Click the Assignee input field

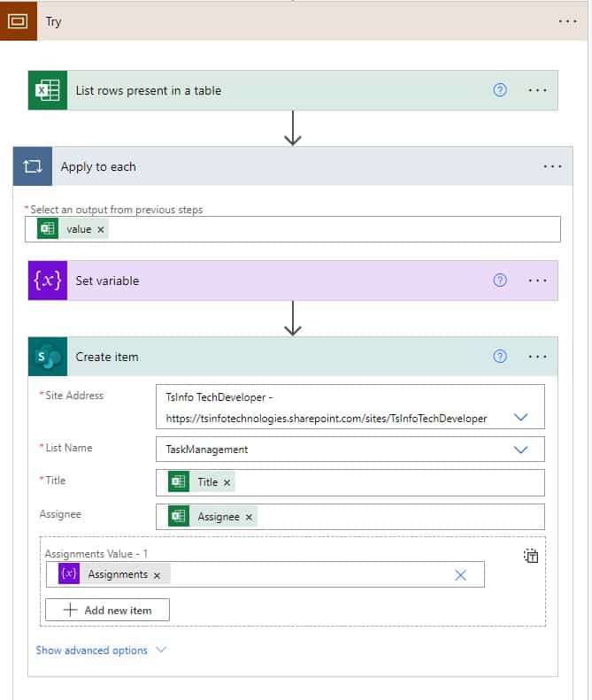click(x=350, y=517)
